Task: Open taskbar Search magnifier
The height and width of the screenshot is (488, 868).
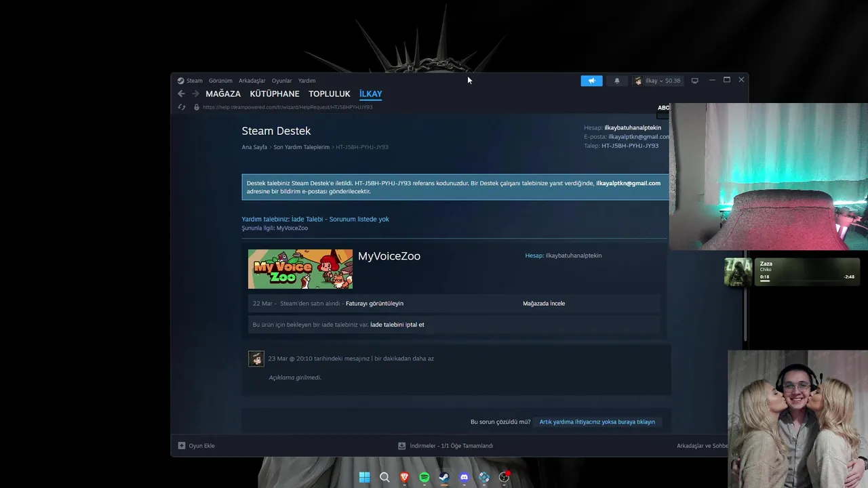Action: pyautogui.click(x=384, y=477)
